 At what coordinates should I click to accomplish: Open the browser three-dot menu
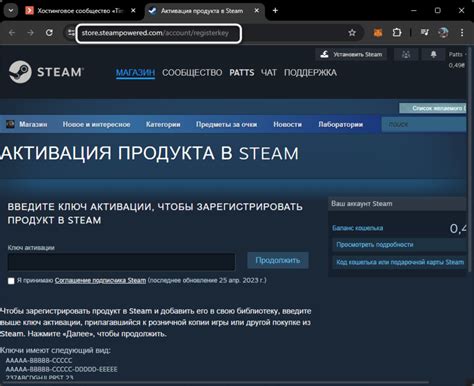click(x=462, y=33)
